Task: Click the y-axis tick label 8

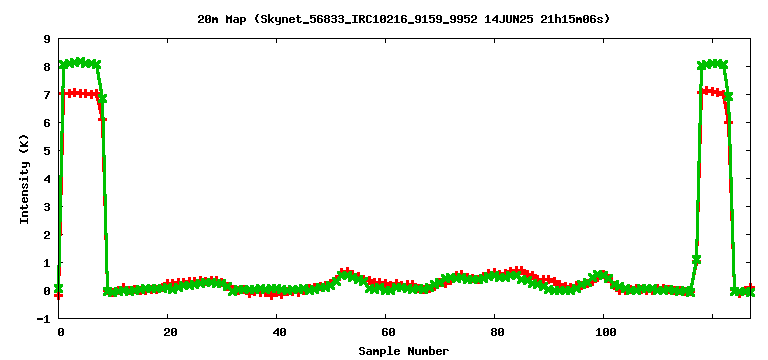Action: point(48,67)
